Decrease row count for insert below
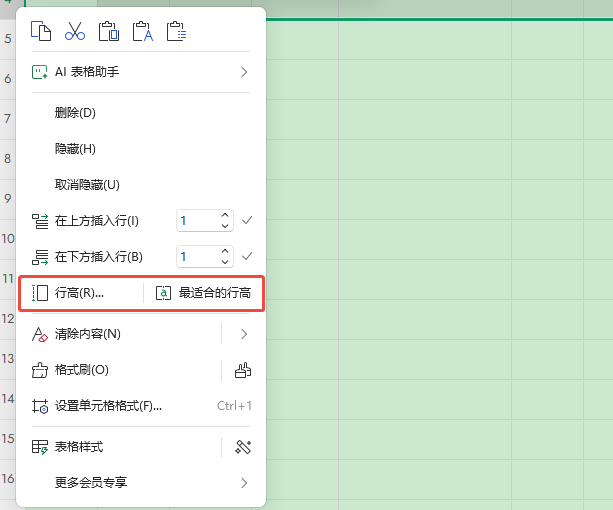This screenshot has height=510, width=613. click(x=225, y=262)
